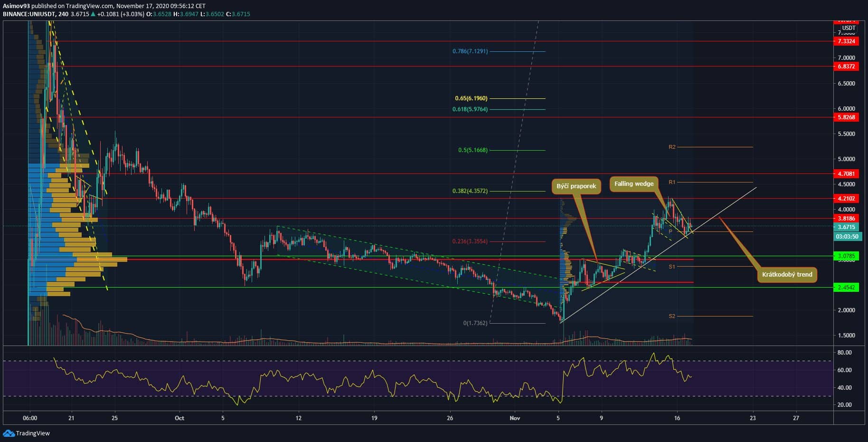The height and width of the screenshot is (442, 868).
Task: Click the 0.5(5.1668) Fibonacci level label
Action: tap(472, 150)
